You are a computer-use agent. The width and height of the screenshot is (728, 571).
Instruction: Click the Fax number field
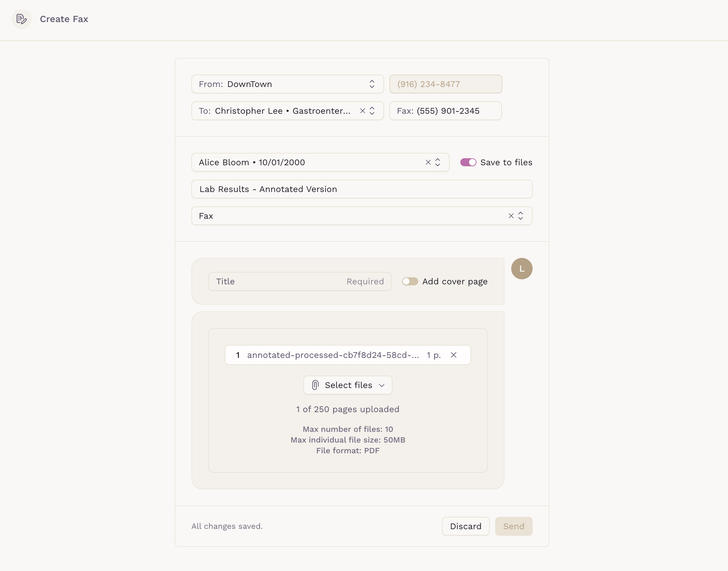coord(445,111)
